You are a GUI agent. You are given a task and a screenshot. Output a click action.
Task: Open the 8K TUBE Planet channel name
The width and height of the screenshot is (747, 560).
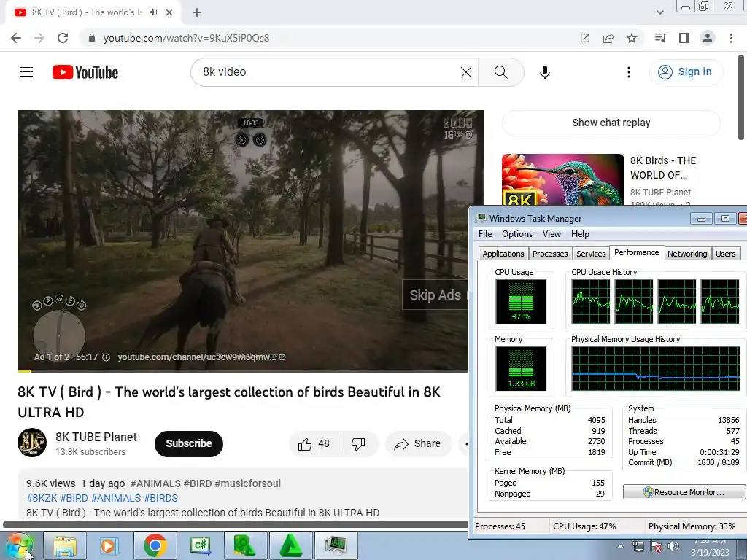96,437
